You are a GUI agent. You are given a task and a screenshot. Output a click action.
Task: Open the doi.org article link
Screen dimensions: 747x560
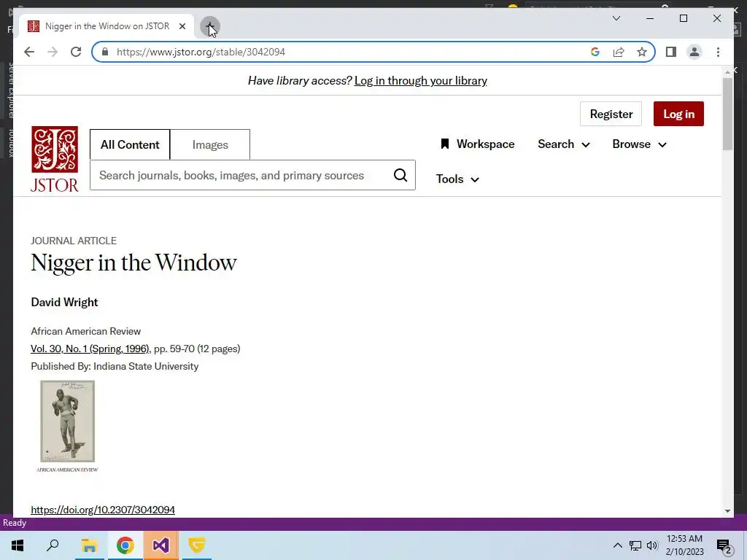(x=103, y=510)
